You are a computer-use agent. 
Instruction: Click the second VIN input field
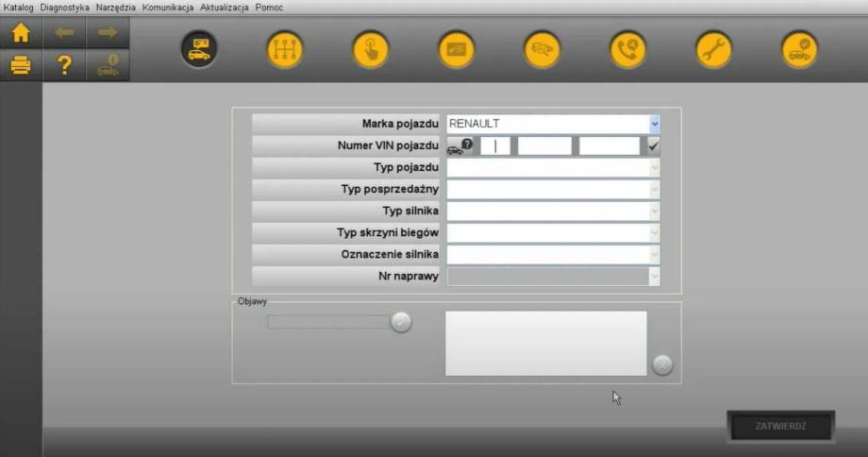pyautogui.click(x=544, y=146)
